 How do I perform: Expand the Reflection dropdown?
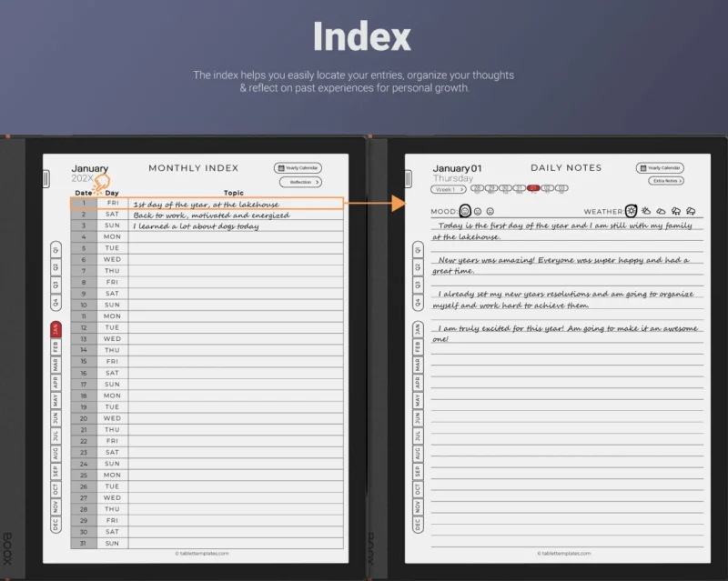coord(300,182)
